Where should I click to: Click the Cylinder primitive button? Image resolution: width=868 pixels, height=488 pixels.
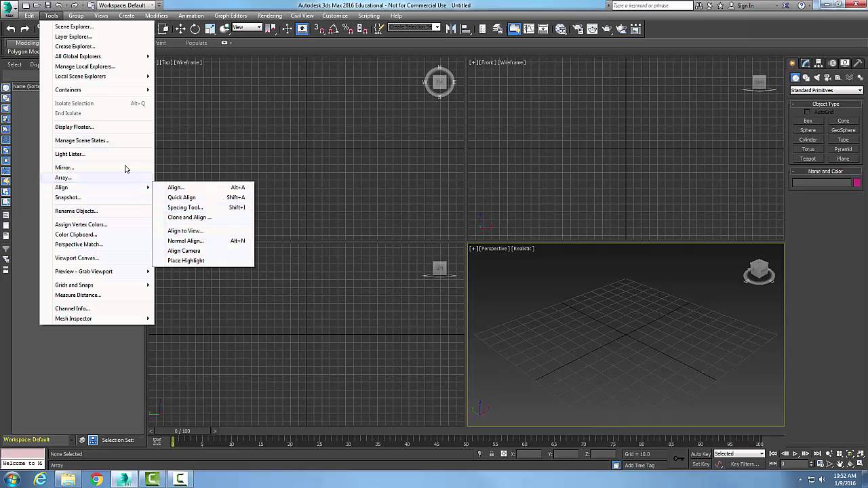(808, 140)
